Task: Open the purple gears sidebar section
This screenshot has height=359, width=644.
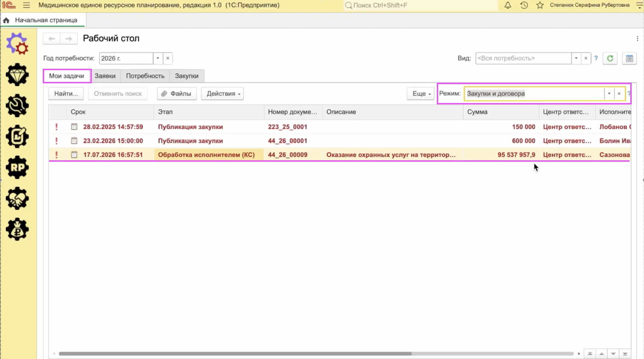Action: click(17, 43)
